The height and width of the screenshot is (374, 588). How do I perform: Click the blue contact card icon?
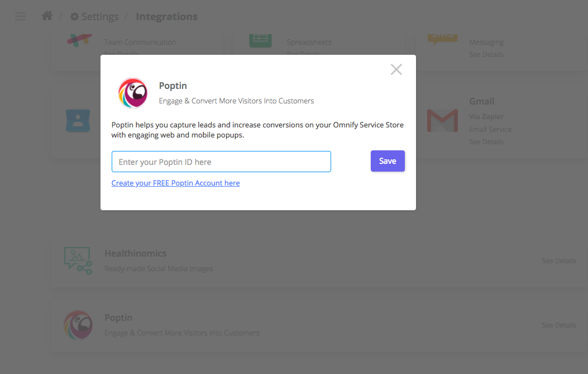pos(78,121)
